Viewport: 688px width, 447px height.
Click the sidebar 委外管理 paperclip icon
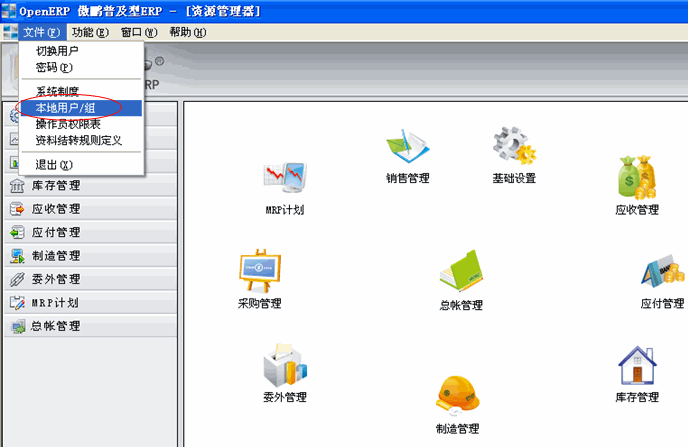click(x=17, y=279)
